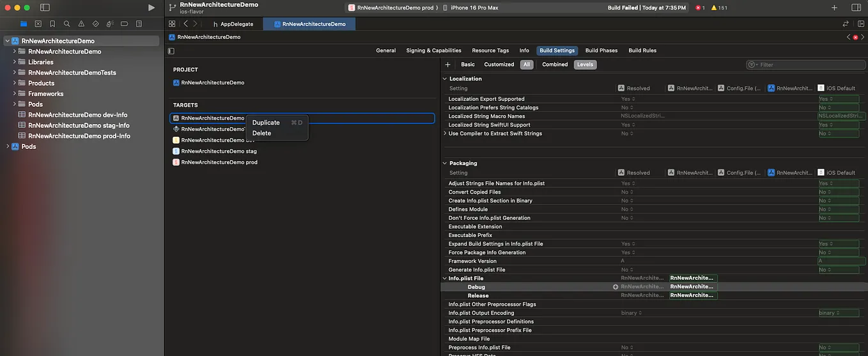Jump to the next issue arrow
868x356 pixels.
pyautogui.click(x=862, y=37)
